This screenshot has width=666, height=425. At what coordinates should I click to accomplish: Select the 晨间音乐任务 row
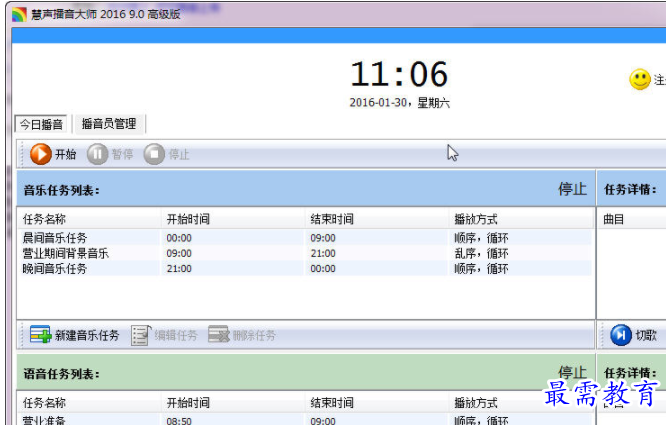(x=305, y=238)
